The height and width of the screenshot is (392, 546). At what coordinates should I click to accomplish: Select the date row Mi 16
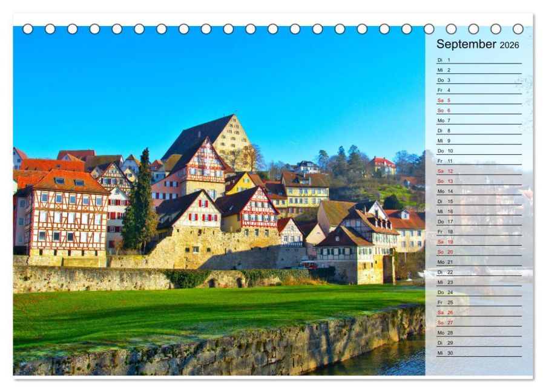pos(479,211)
